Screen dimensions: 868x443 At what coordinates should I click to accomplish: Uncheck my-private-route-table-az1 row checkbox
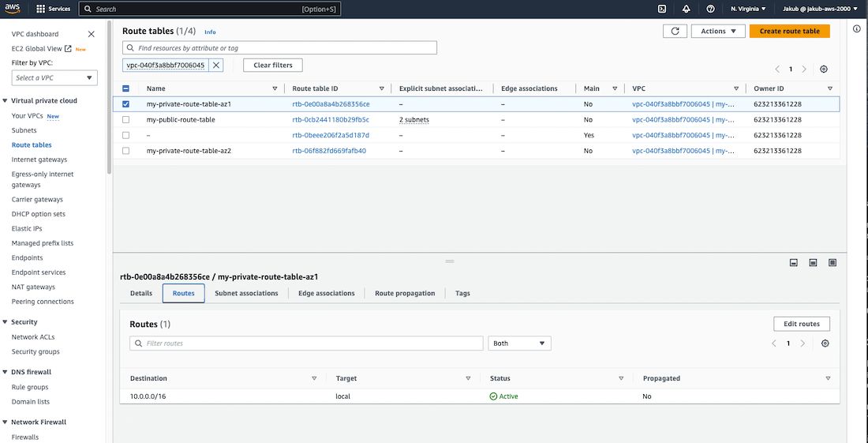point(126,103)
